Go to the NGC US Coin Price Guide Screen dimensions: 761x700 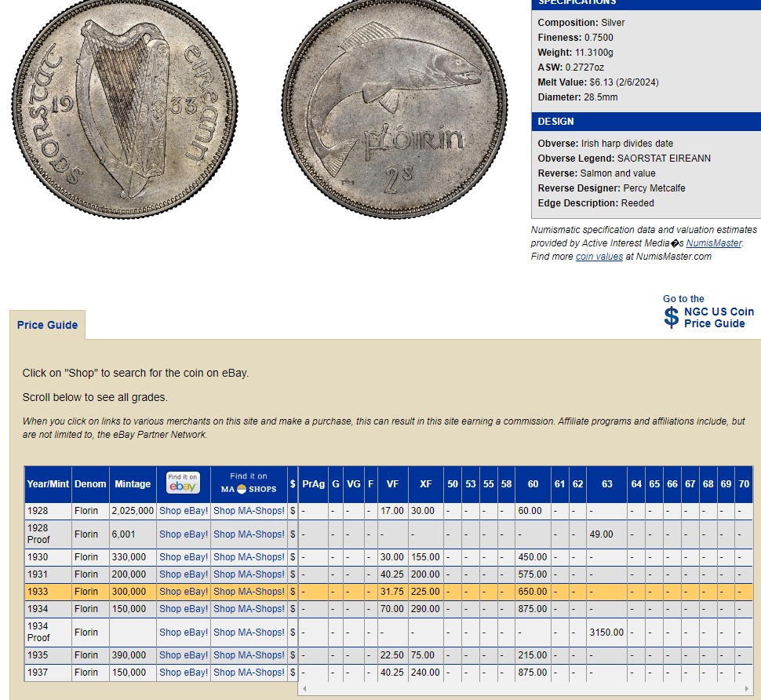click(718, 317)
